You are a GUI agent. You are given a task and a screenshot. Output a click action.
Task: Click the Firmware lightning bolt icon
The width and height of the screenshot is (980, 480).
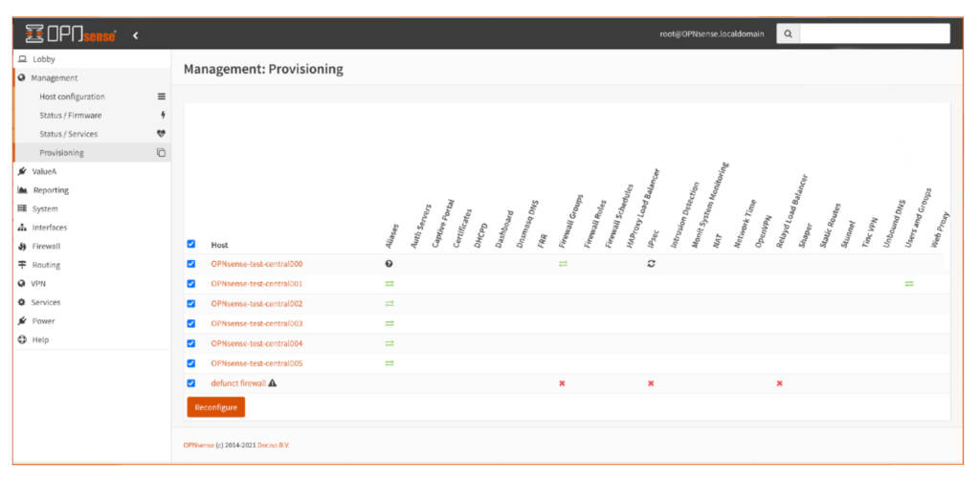[163, 116]
